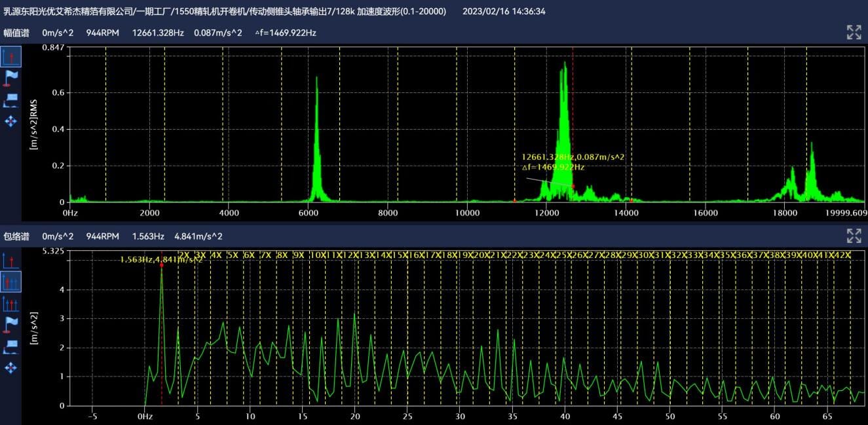Activate pan/move arrows tool in 幅值谱 toolbar
This screenshot has width=868, height=425.
[11, 121]
